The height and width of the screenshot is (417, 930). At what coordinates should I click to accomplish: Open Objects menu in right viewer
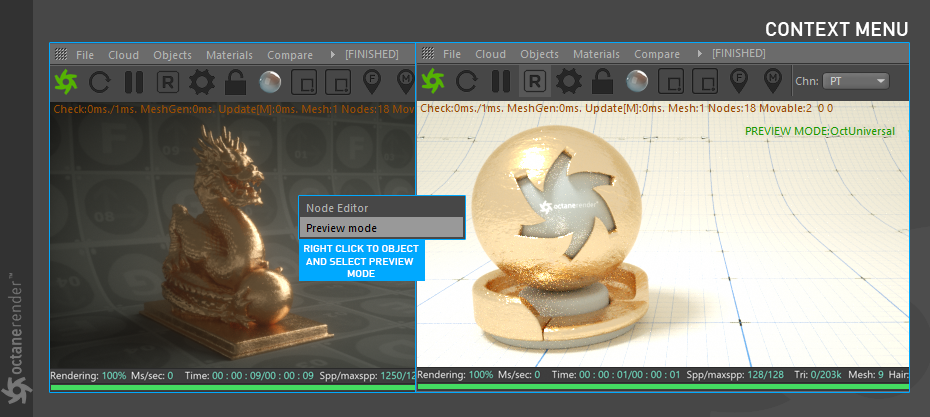pyautogui.click(x=540, y=54)
